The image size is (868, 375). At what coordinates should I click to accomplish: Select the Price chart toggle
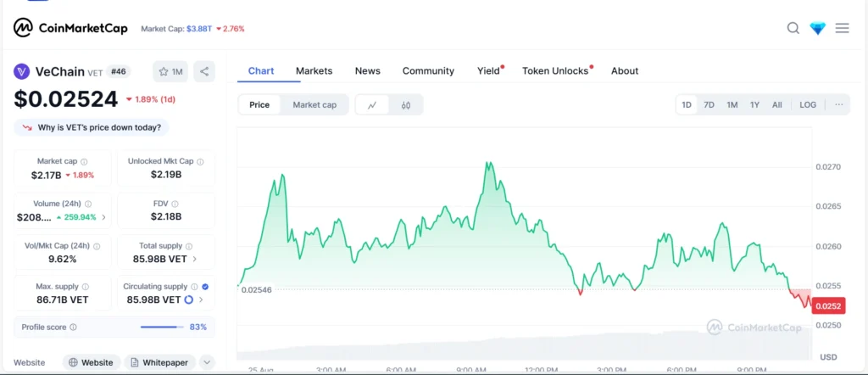tap(259, 104)
